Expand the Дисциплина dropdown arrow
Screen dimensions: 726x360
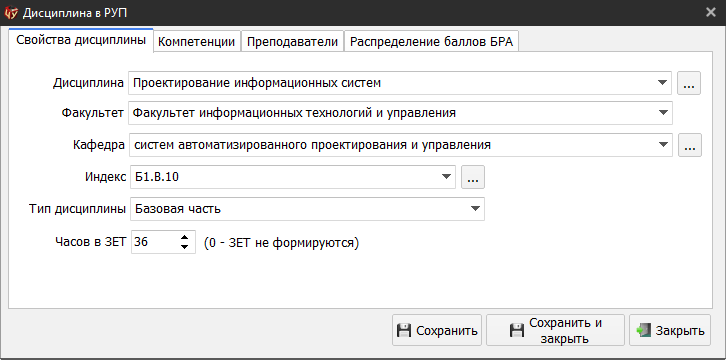[x=662, y=83]
